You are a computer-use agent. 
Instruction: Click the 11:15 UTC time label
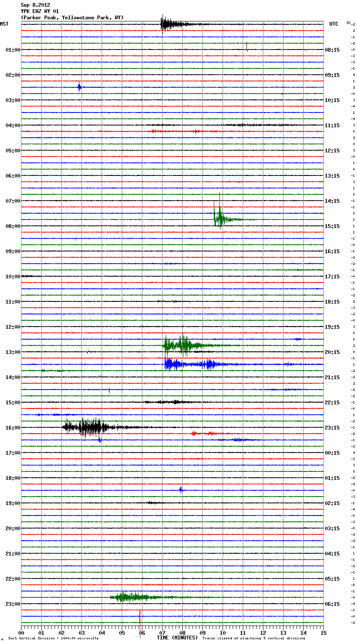(332, 126)
